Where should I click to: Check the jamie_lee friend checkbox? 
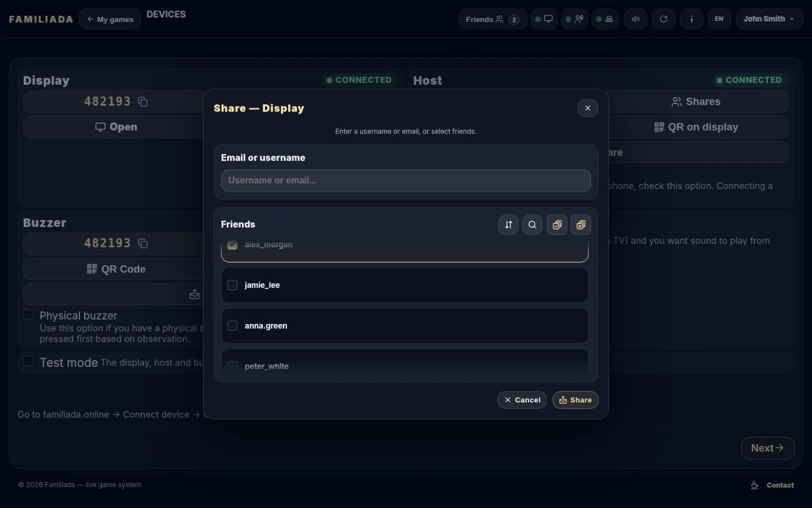pyautogui.click(x=233, y=285)
